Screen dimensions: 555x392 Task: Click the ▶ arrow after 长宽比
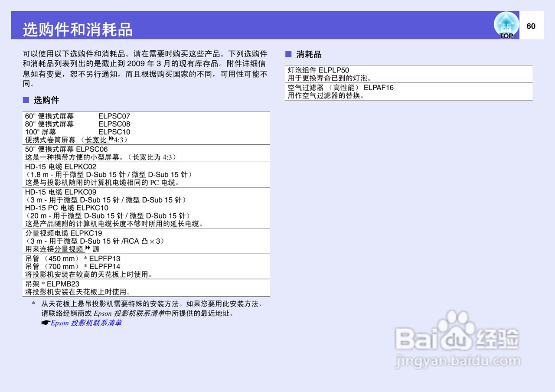click(x=111, y=140)
